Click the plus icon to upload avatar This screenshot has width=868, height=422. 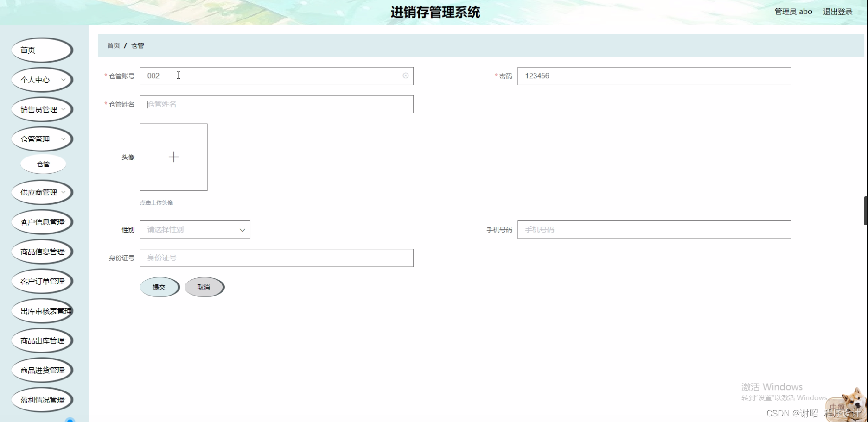(174, 157)
